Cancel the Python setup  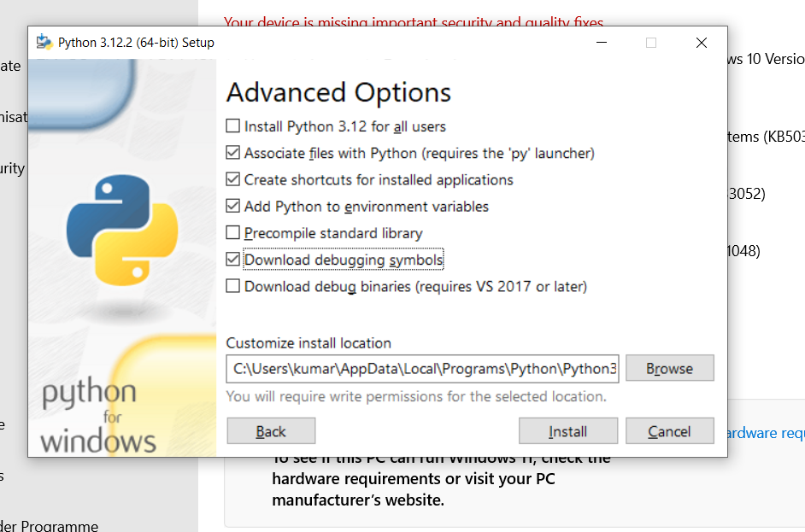[x=669, y=430]
